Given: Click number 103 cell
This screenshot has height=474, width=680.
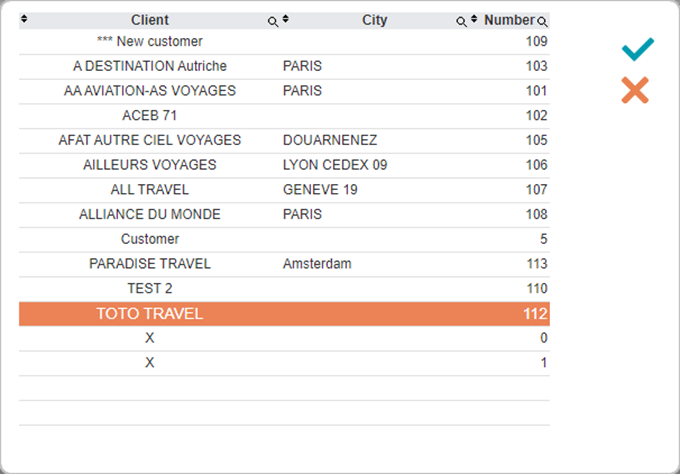Looking at the screenshot, I should pos(536,66).
